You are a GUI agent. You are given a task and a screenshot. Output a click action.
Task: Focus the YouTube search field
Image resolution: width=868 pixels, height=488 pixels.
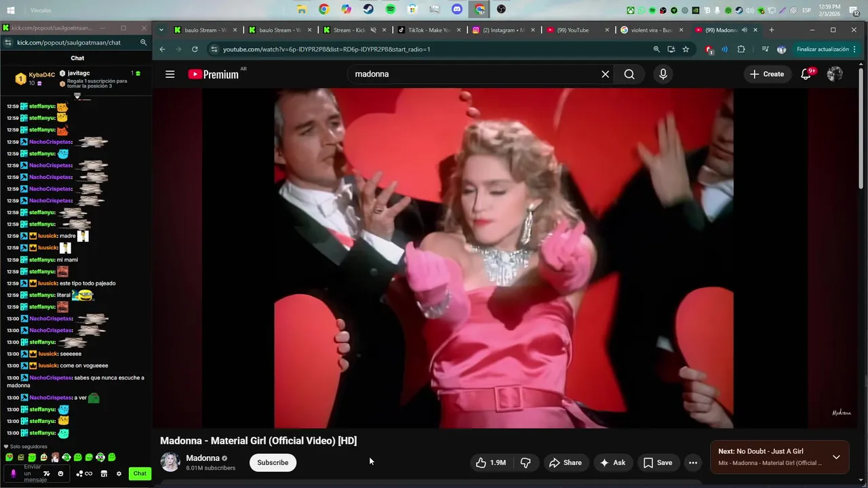pos(475,74)
